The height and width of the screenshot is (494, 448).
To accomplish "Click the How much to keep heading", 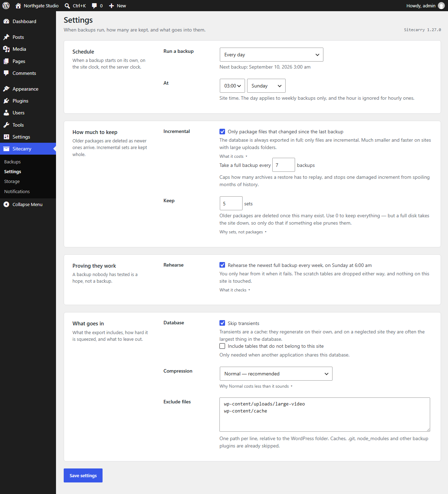I will (95, 132).
